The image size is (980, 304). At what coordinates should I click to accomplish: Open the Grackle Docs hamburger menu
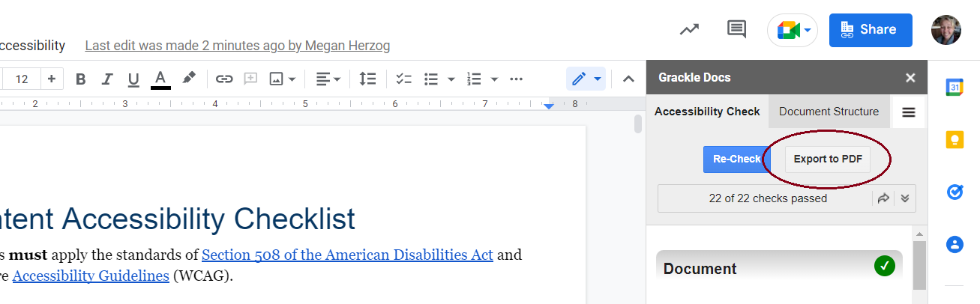(x=909, y=112)
